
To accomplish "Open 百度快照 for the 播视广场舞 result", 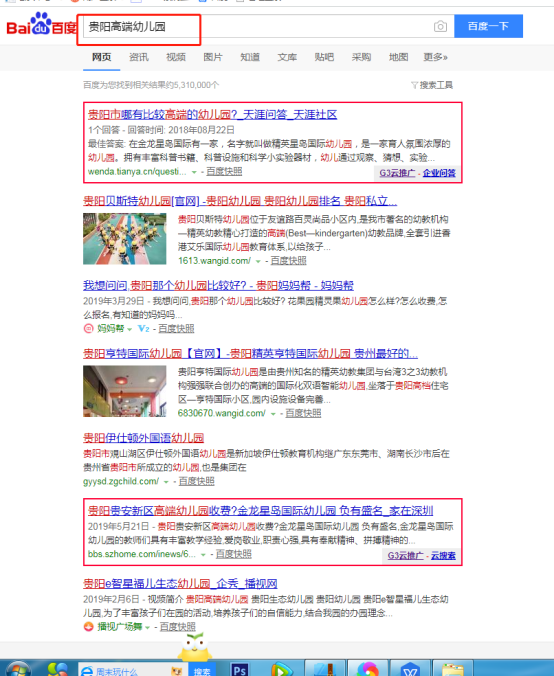I will point(178,627).
